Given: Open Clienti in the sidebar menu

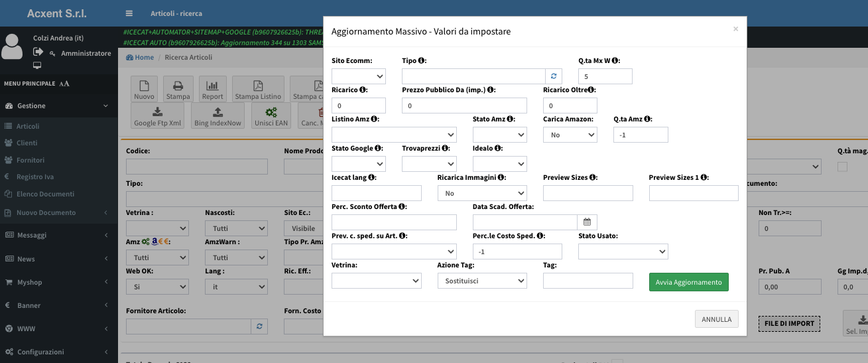Looking at the screenshot, I should coord(27,143).
